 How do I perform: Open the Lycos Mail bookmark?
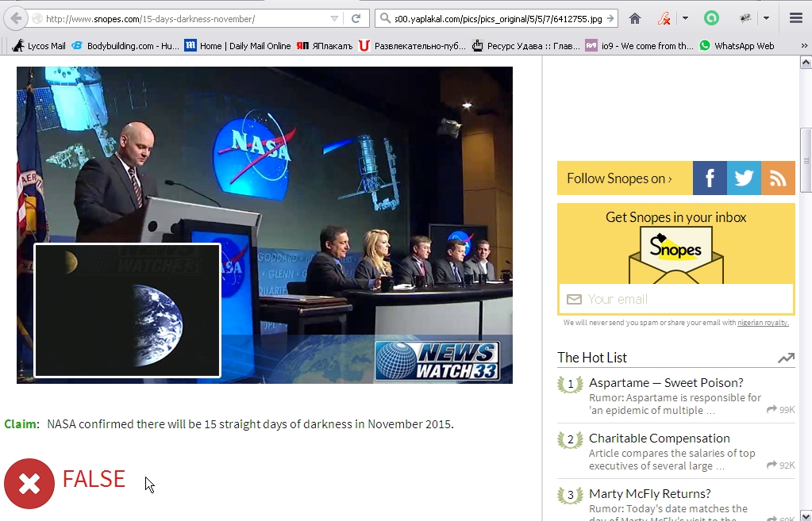(x=38, y=46)
